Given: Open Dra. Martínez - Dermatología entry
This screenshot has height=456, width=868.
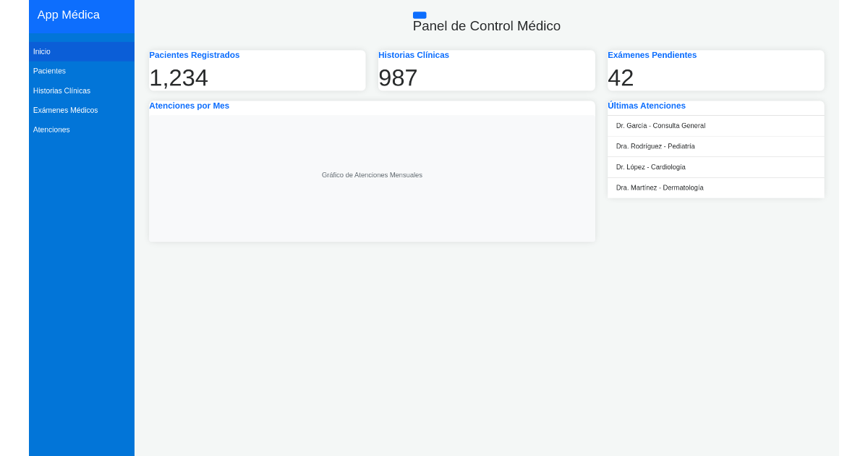Looking at the screenshot, I should point(659,187).
